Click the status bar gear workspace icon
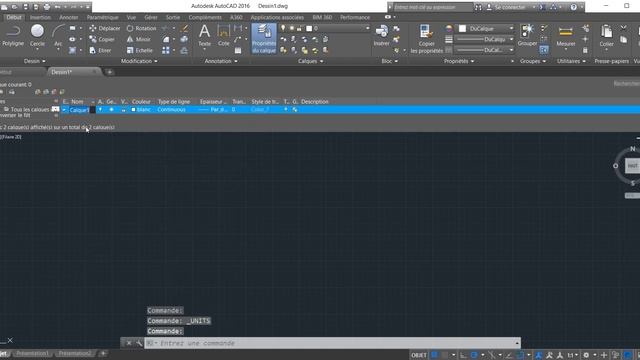Viewport: 640px width, 360px height. click(x=586, y=355)
